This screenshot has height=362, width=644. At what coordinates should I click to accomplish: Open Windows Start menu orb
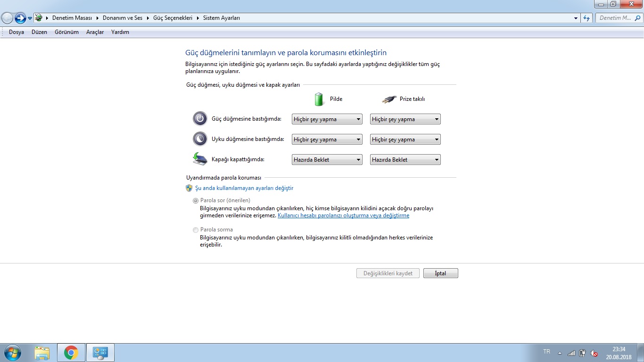[12, 353]
